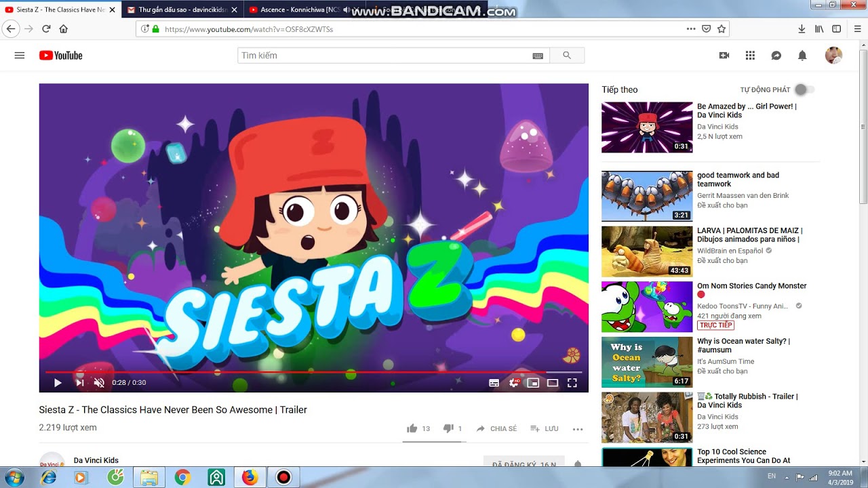Switch to the Siesta Z browser tab
Screen dimensions: 868x488
pos(61,9)
